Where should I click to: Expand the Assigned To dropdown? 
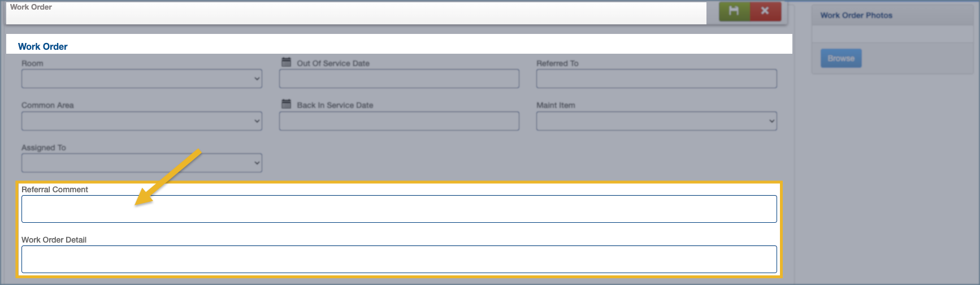(142, 163)
